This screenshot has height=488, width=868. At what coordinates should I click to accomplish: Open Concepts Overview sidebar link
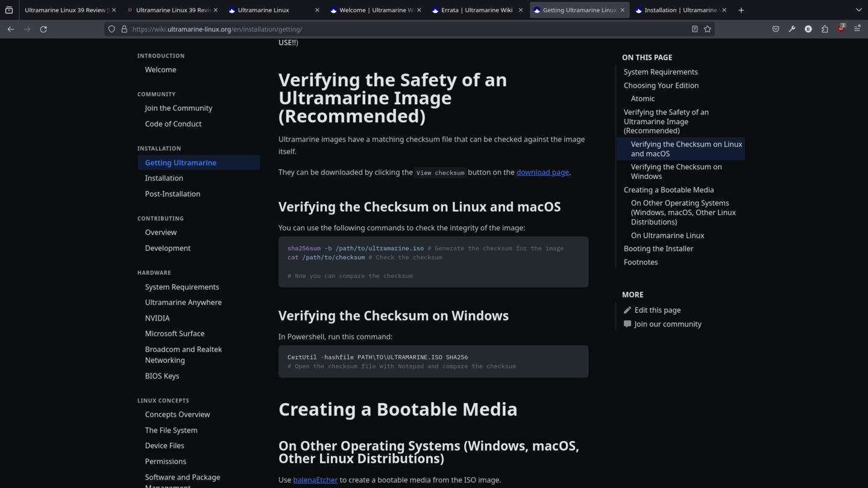[177, 414]
